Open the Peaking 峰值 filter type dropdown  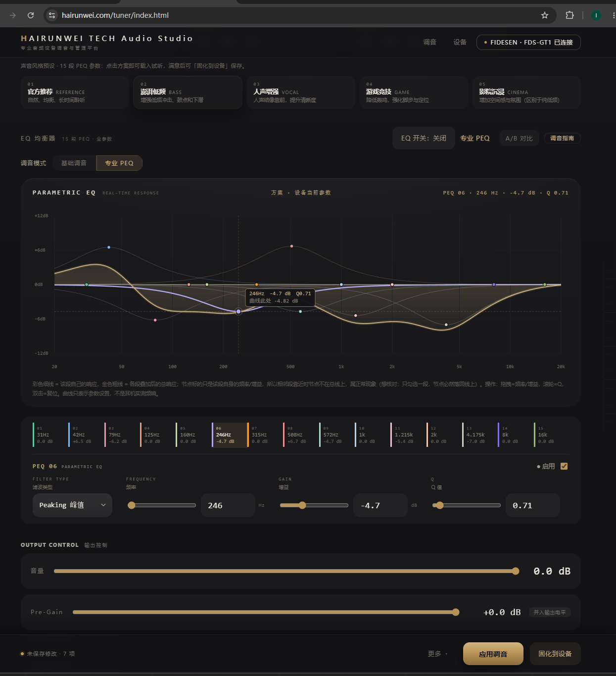pyautogui.click(x=72, y=505)
